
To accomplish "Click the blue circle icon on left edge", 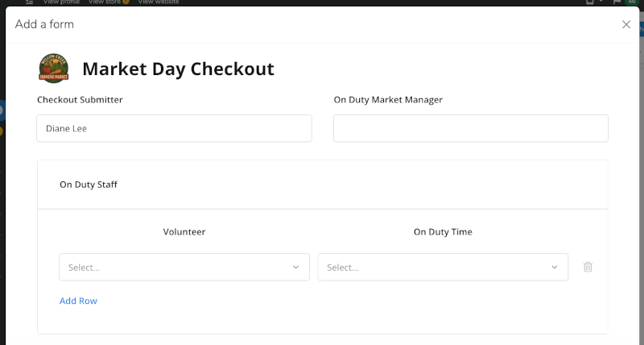I will [x=2, y=109].
